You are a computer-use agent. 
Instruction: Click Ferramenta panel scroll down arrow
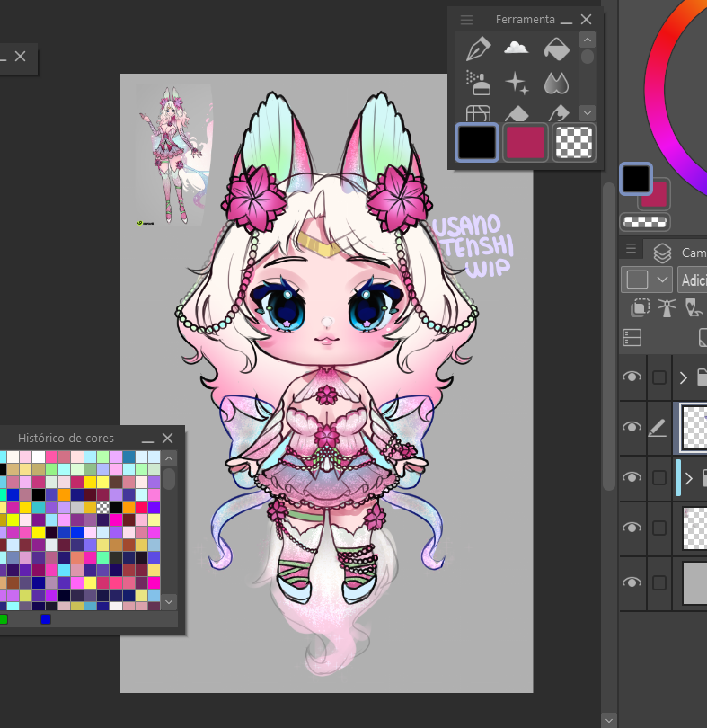click(588, 113)
